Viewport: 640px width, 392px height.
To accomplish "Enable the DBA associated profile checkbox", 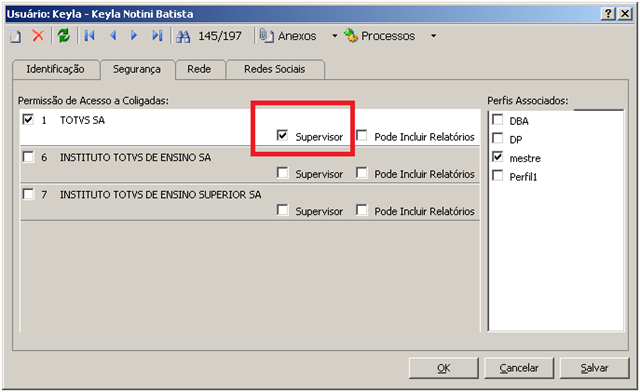I will (x=498, y=120).
